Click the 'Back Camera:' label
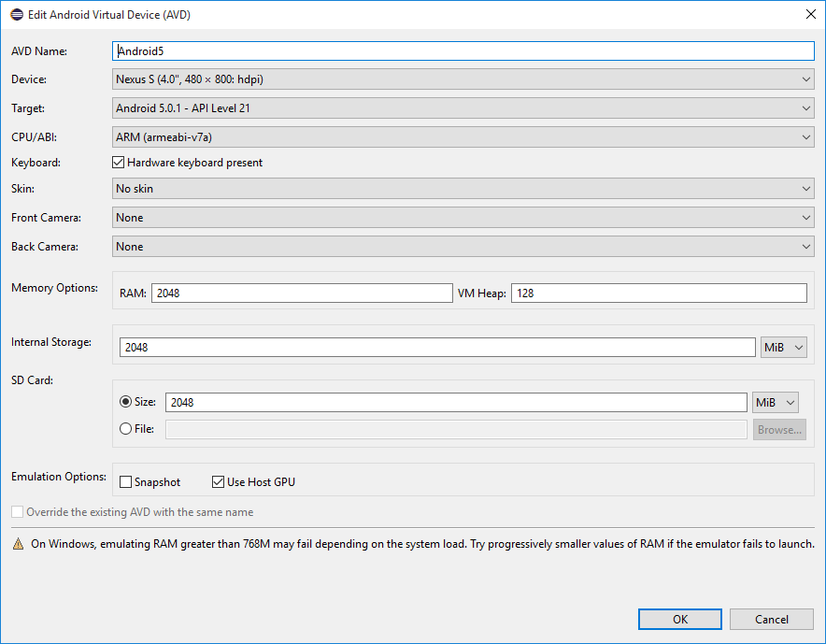 (x=45, y=247)
